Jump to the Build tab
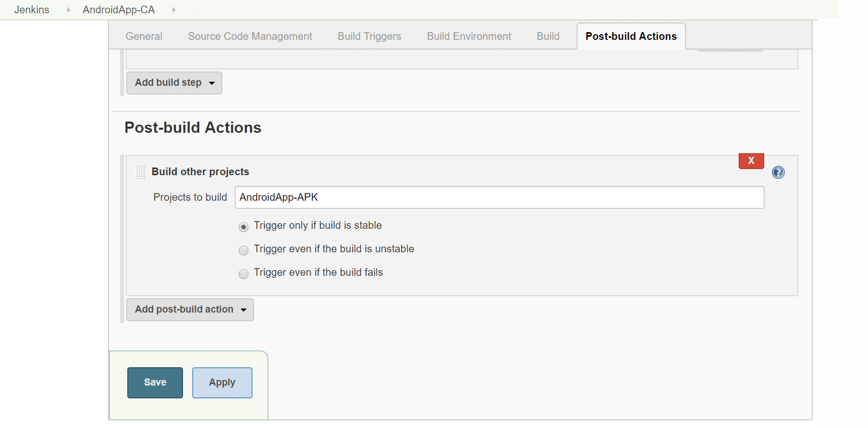This screenshot has height=428, width=868. [x=548, y=36]
